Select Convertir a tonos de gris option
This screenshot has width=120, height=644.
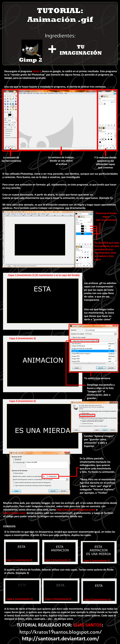point(87,424)
